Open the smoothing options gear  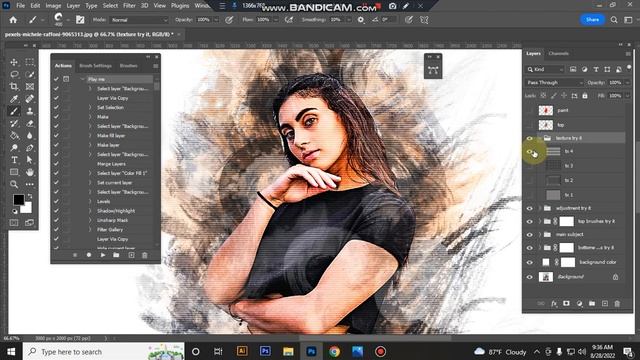[361, 20]
